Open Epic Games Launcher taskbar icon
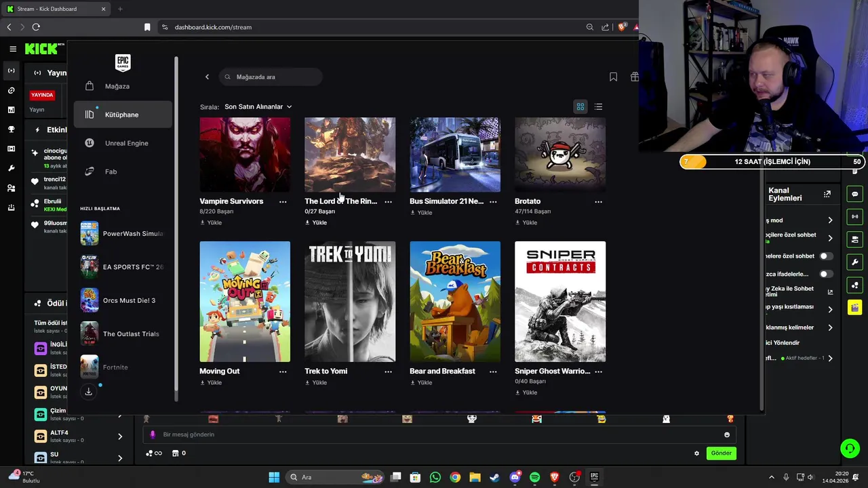 pyautogui.click(x=595, y=477)
